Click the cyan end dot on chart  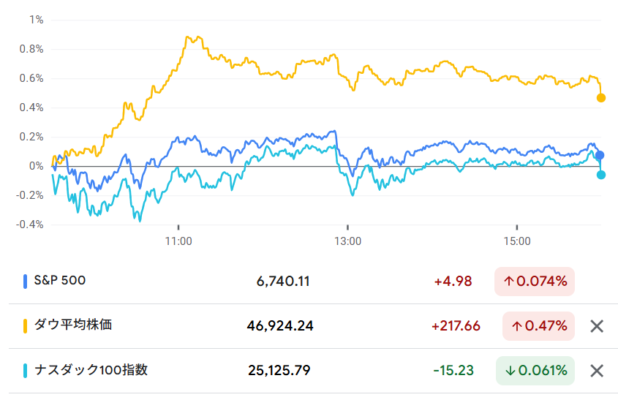(x=601, y=175)
